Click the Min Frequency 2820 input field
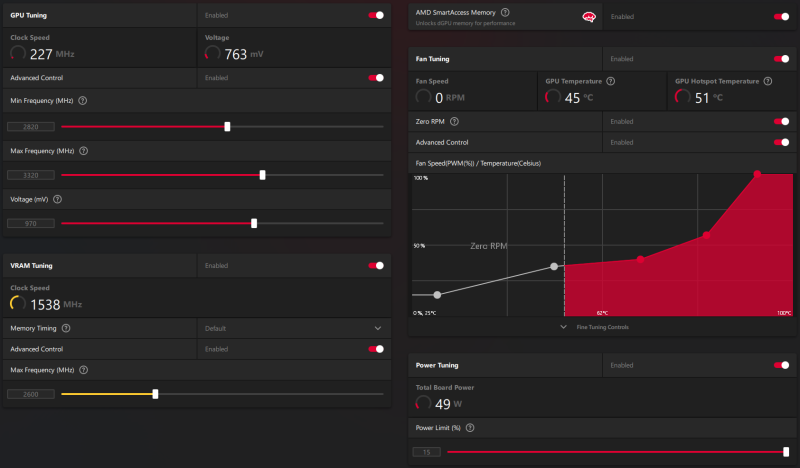 click(x=31, y=127)
